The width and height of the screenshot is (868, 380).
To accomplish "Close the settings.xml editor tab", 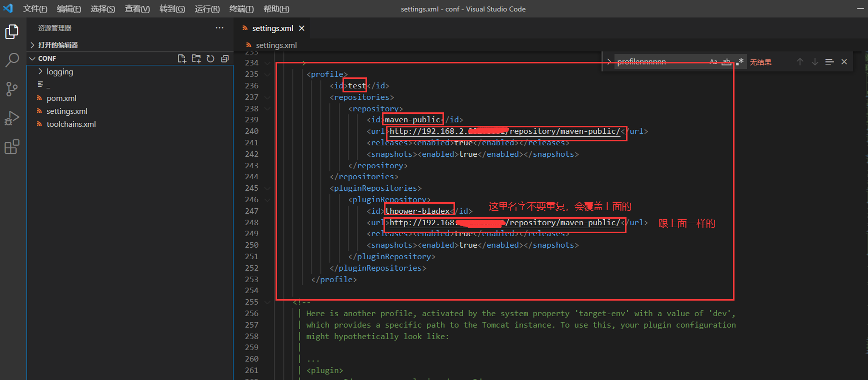I will (x=301, y=28).
